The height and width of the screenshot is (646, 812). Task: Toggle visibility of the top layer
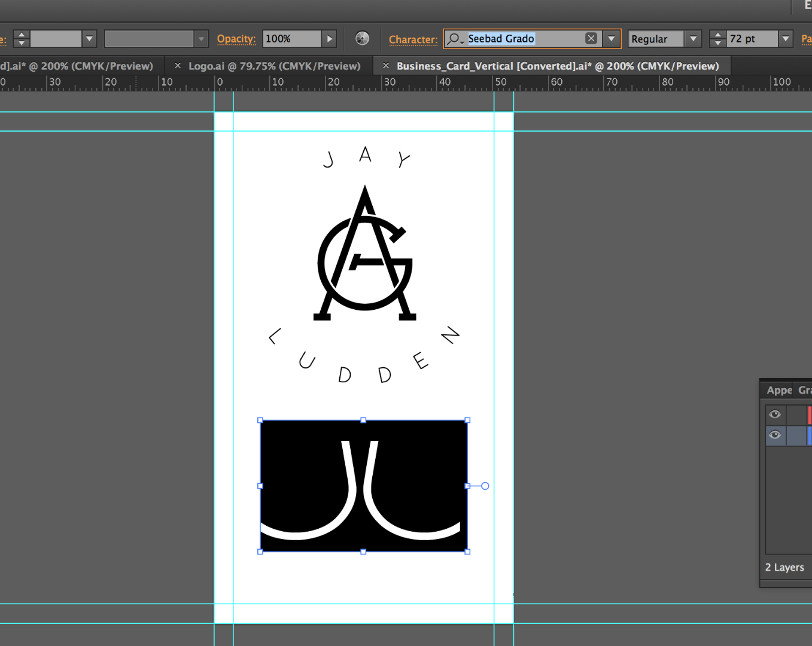tap(775, 414)
